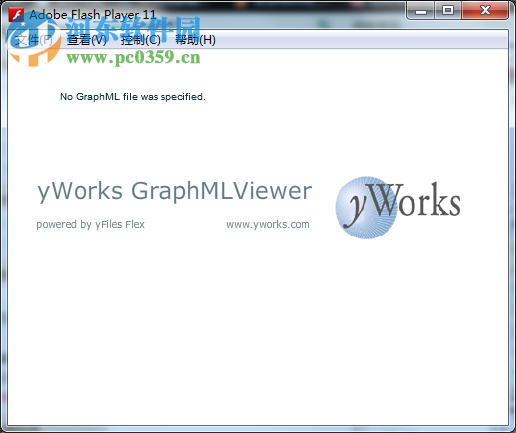Maximize the Flash Player window
Viewport: 516px width, 433px height.
tap(448, 11)
